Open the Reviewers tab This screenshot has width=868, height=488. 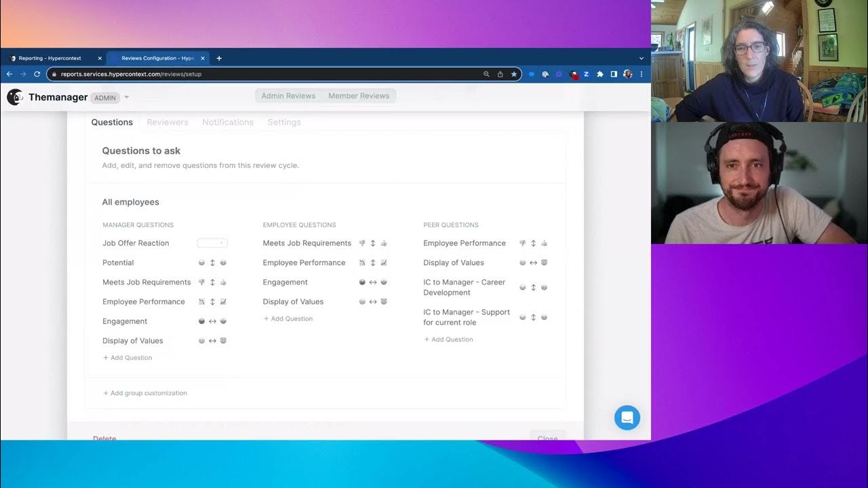(167, 123)
